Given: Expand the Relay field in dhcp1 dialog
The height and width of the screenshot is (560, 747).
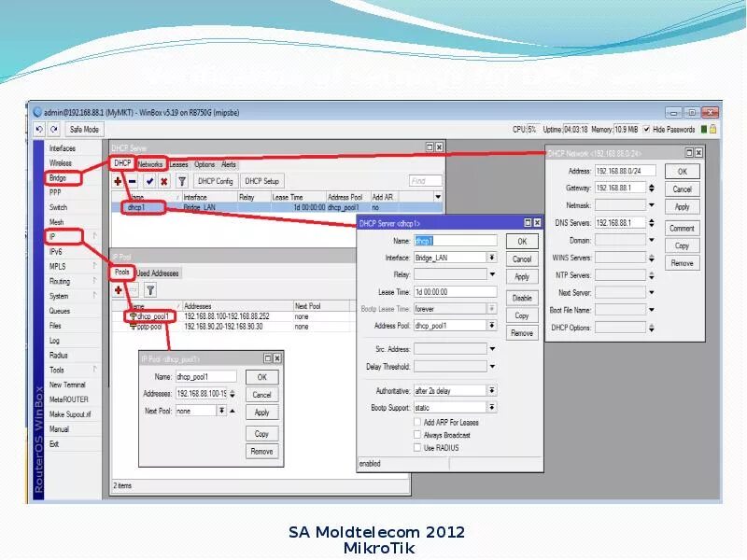Looking at the screenshot, I should pos(492,274).
